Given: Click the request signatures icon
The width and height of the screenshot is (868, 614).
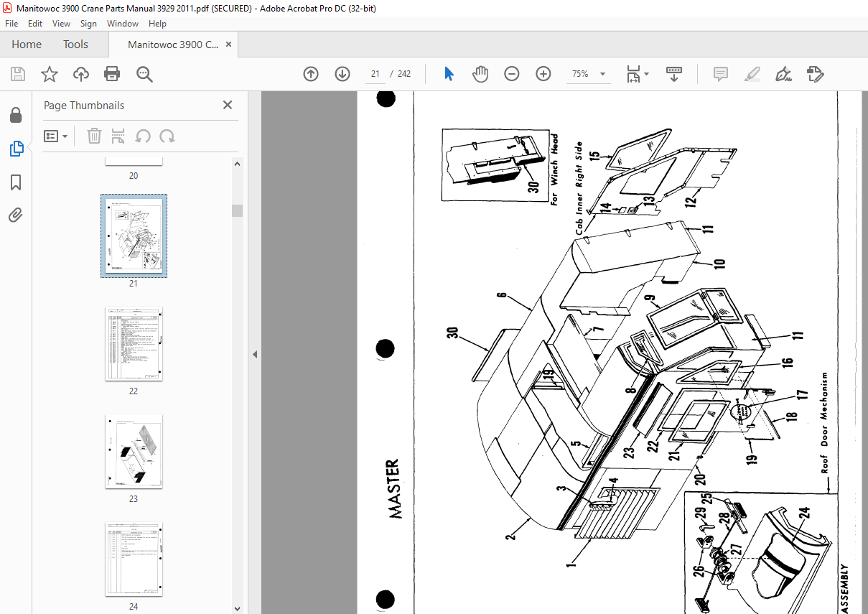Looking at the screenshot, I should (815, 74).
